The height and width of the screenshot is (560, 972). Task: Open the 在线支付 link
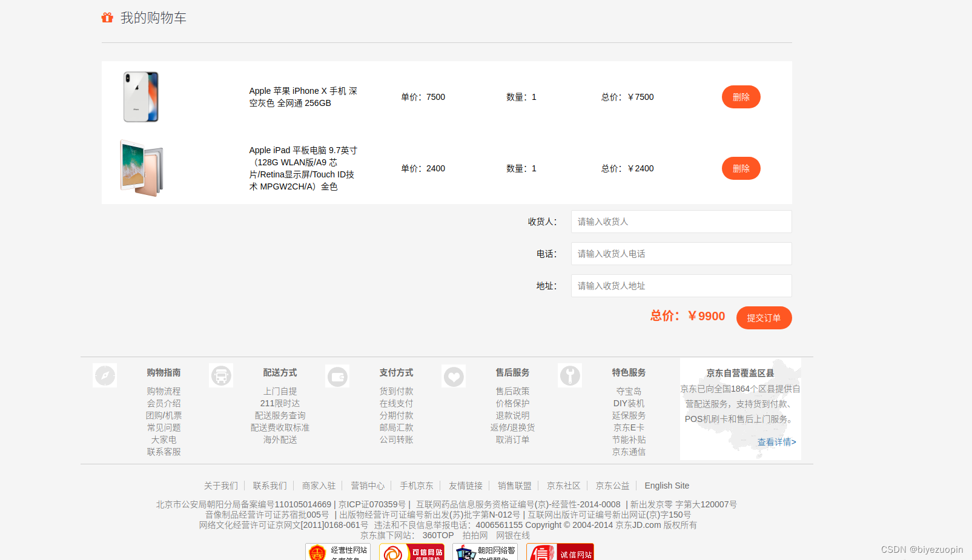397,403
